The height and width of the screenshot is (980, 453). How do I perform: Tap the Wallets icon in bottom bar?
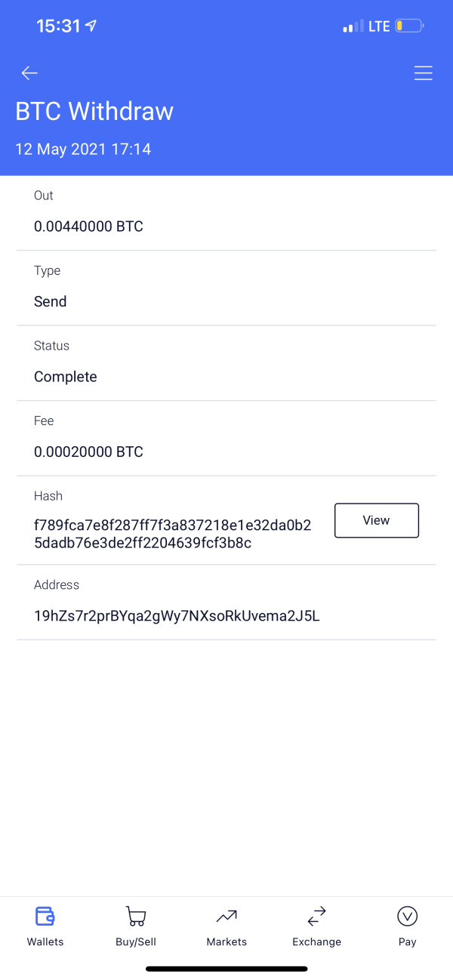[x=45, y=917]
